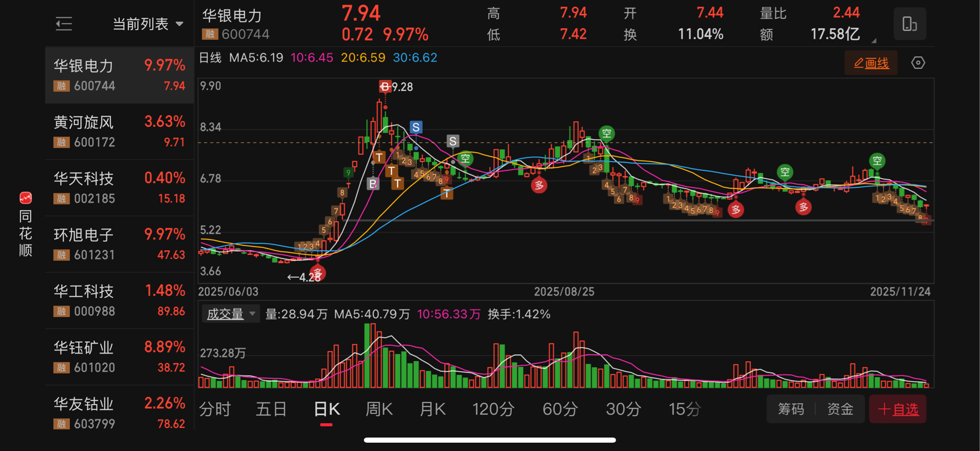
Task: Select 华银电力 in the stock list
Action: point(119,75)
